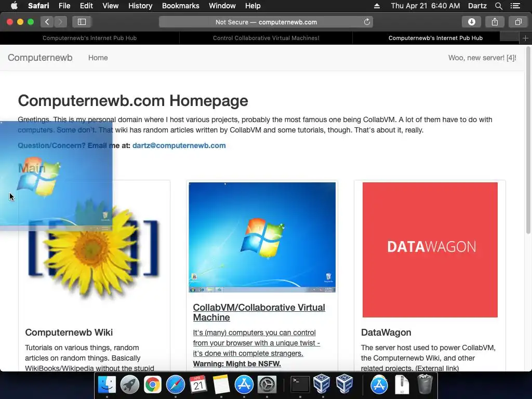Open the View menu
This screenshot has width=532, height=399.
pyautogui.click(x=110, y=6)
